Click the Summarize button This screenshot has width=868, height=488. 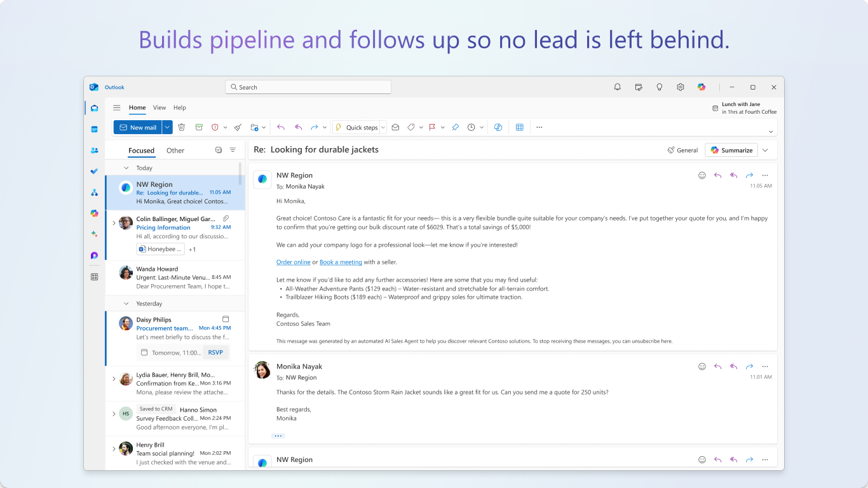coord(731,150)
